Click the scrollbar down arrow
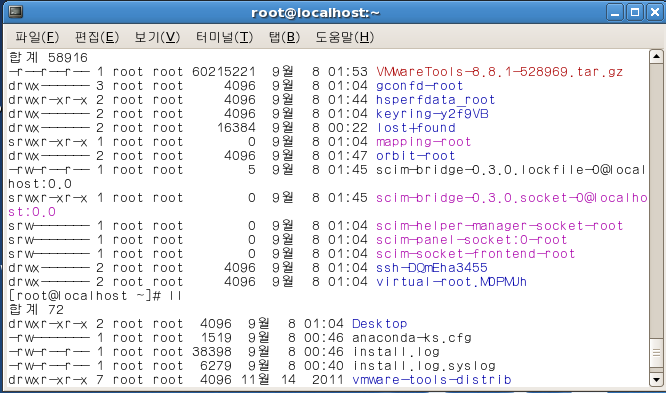Image resolution: width=666 pixels, height=393 pixels. [656, 379]
